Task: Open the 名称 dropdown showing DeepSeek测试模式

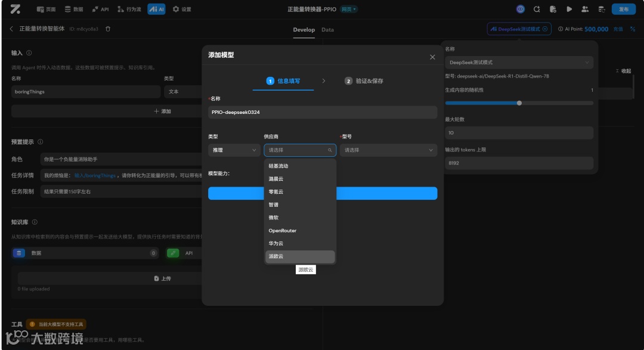Action: pos(519,63)
